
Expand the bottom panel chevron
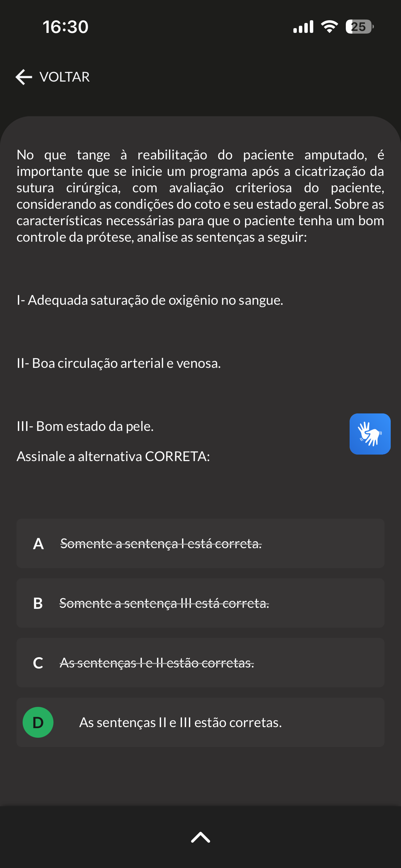coord(200,837)
